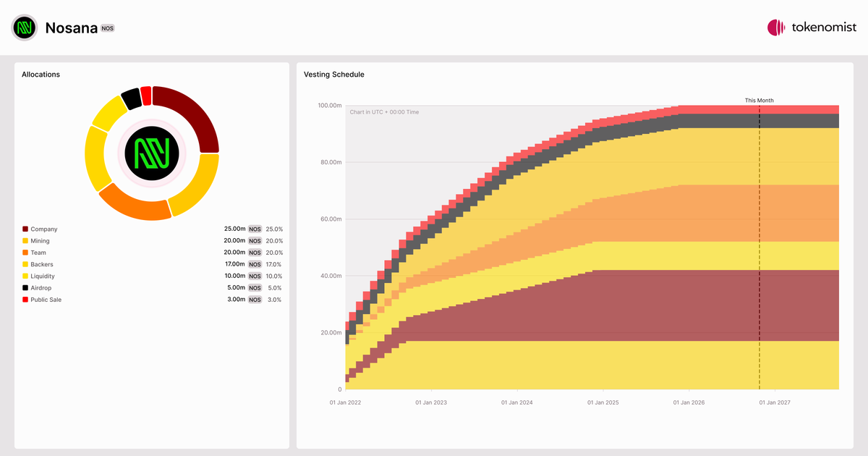This screenshot has height=456, width=868.
Task: Click the 3.00m Public Sale amount
Action: tap(237, 300)
